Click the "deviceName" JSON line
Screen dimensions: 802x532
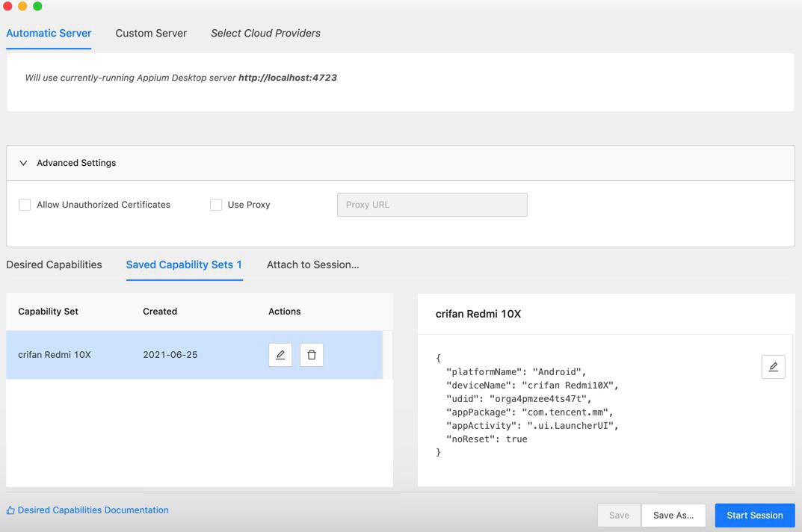(x=532, y=386)
